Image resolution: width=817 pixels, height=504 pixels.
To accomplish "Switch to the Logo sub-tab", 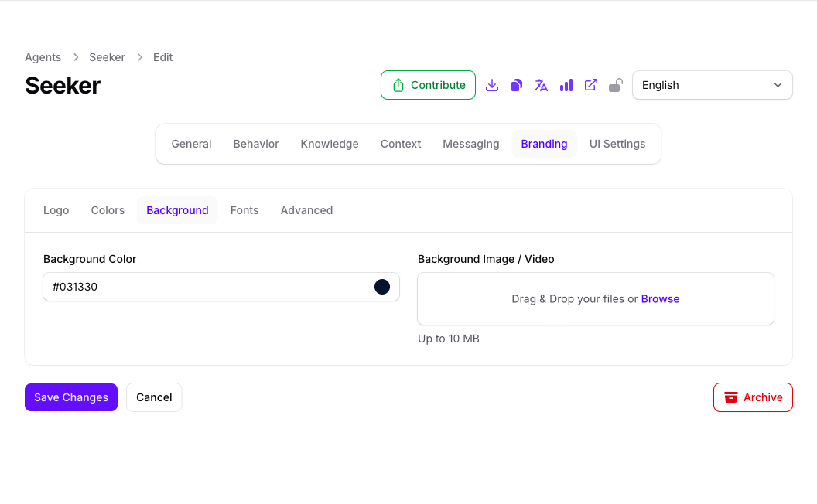I will (56, 210).
